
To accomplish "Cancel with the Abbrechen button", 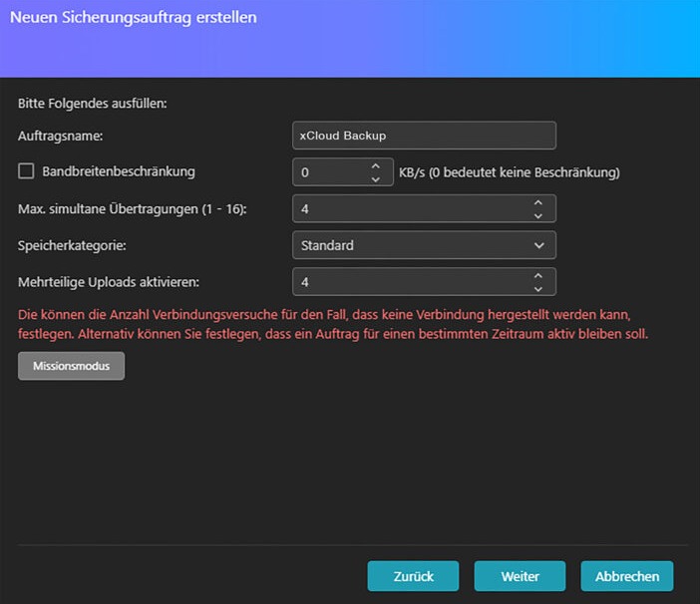I will (x=627, y=576).
